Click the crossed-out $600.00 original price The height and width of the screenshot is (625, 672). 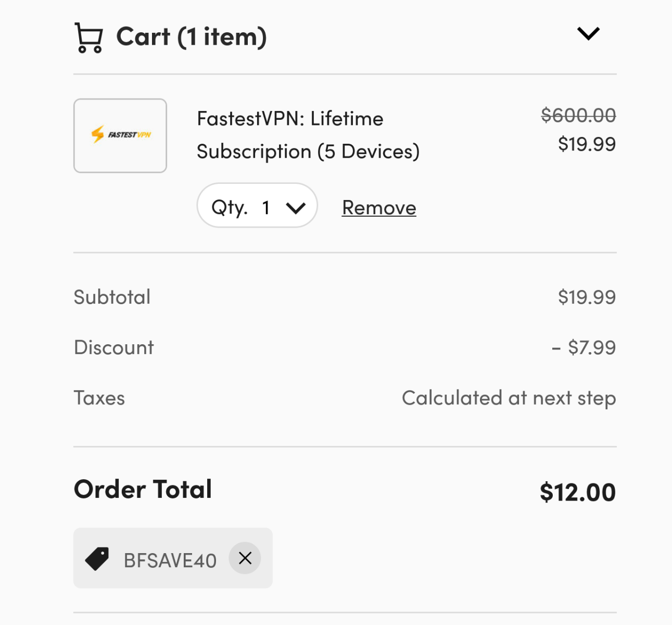578,115
